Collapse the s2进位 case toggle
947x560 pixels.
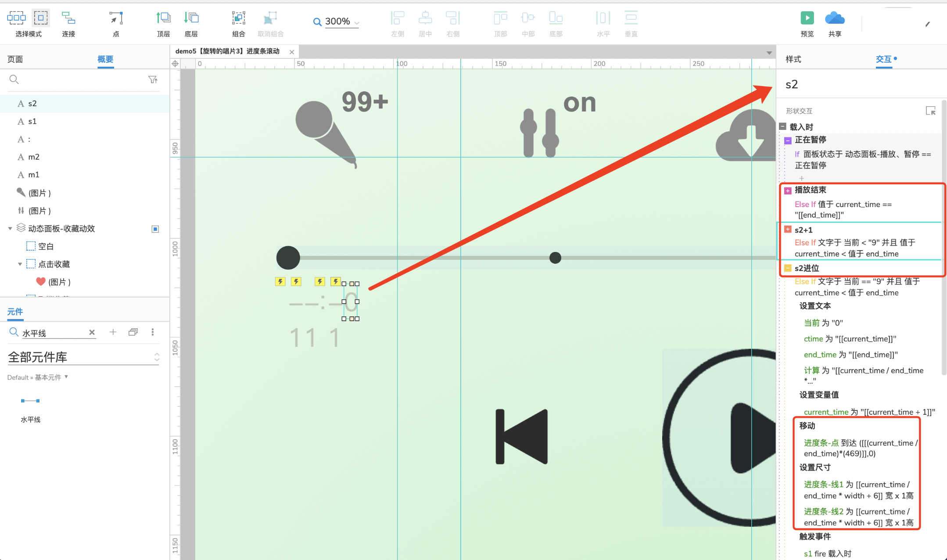[x=788, y=268]
